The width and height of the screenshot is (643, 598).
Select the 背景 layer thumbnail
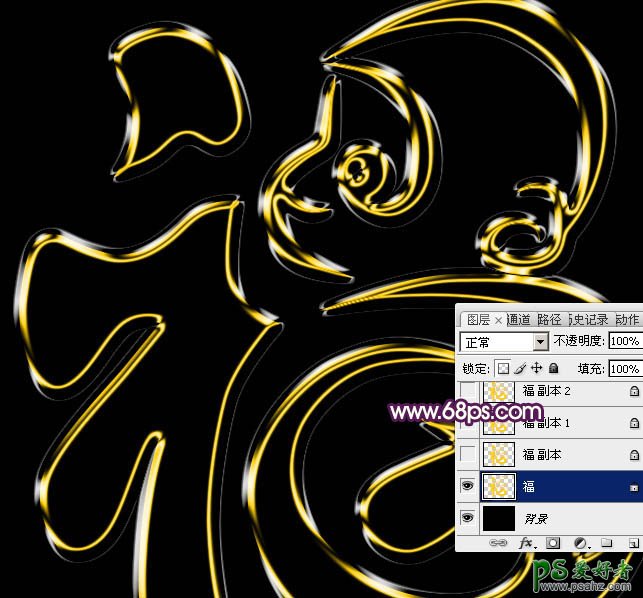498,518
